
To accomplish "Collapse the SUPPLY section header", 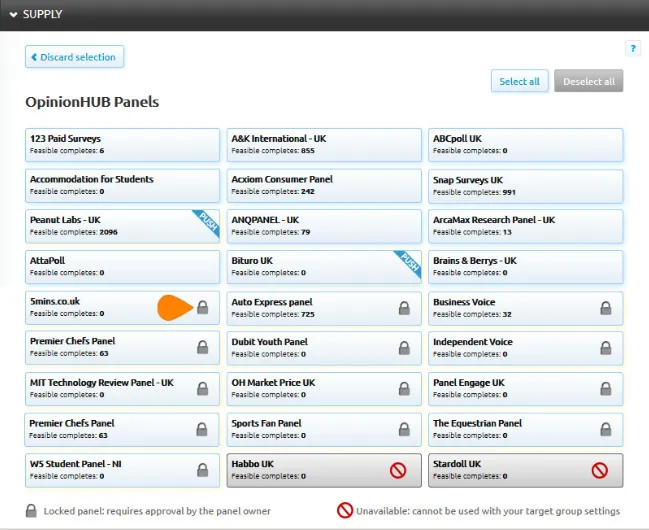I will [x=324, y=14].
